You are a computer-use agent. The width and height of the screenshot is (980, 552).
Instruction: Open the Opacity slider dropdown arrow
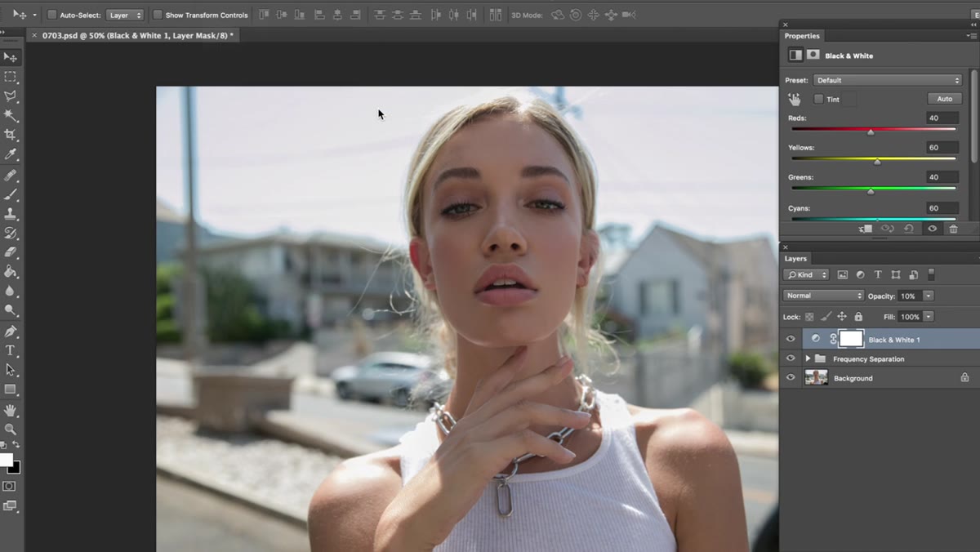(929, 296)
